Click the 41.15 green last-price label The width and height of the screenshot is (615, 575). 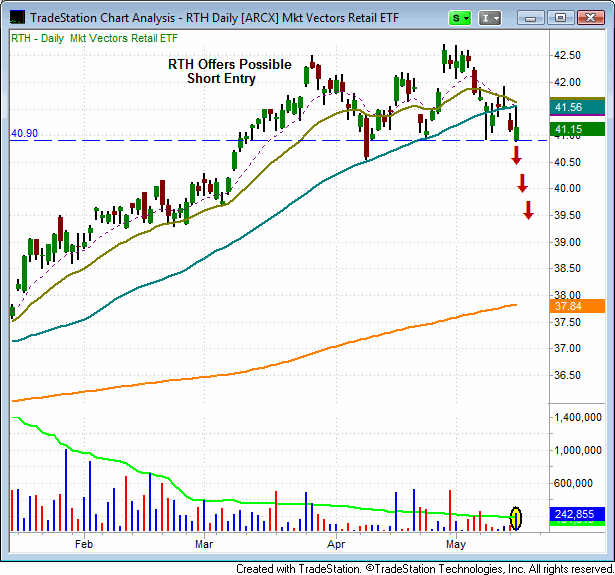pos(577,129)
